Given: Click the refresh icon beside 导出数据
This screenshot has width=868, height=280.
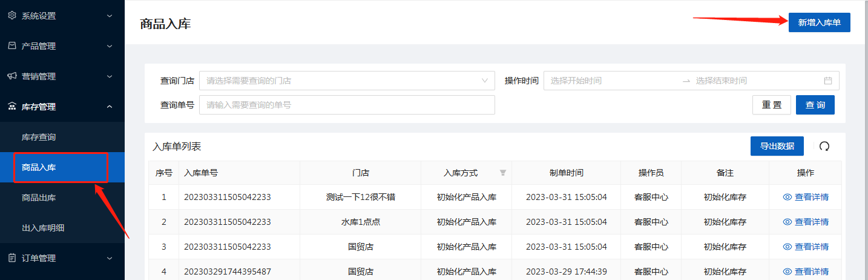Looking at the screenshot, I should (x=824, y=146).
